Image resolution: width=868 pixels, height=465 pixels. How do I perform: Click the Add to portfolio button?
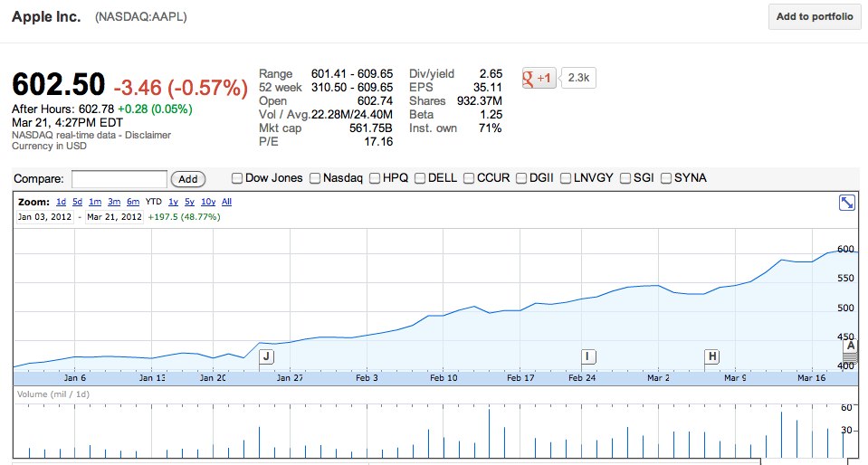point(815,16)
